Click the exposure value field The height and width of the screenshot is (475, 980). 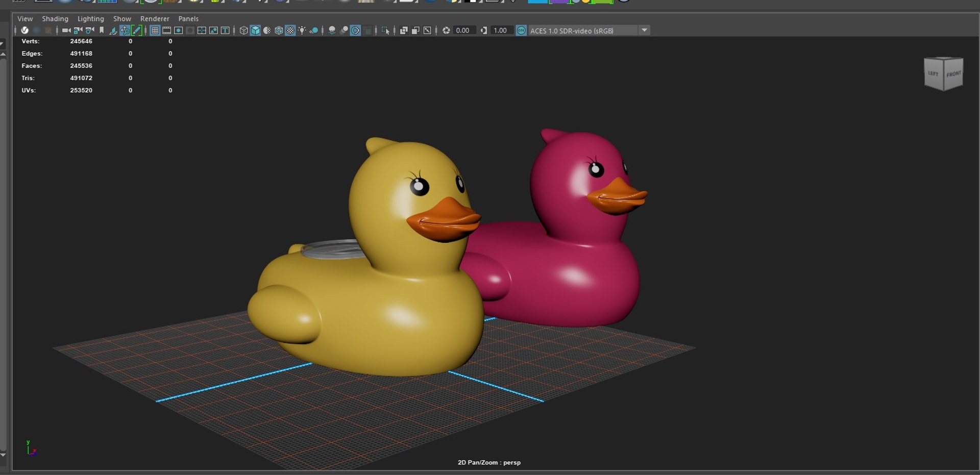(464, 31)
